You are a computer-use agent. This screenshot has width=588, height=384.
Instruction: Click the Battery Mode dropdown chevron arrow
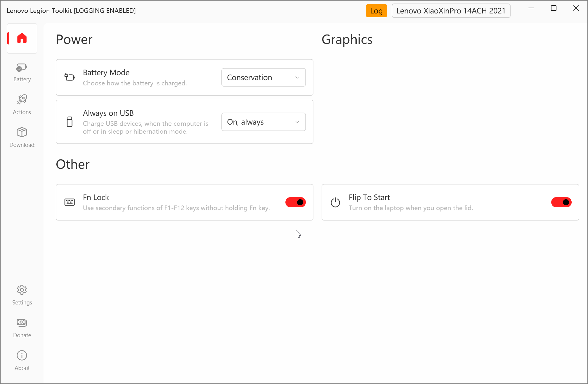297,78
